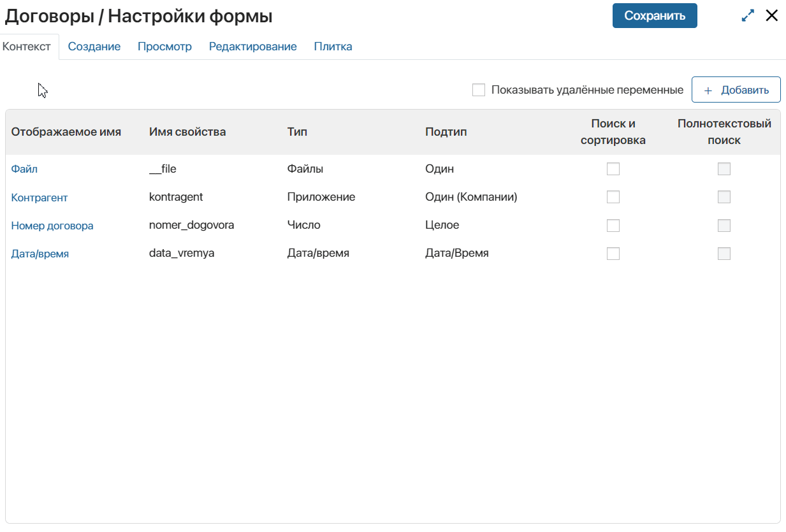Toggle full-text search for Файл row
Viewport: 786px width, 532px height.
(724, 169)
